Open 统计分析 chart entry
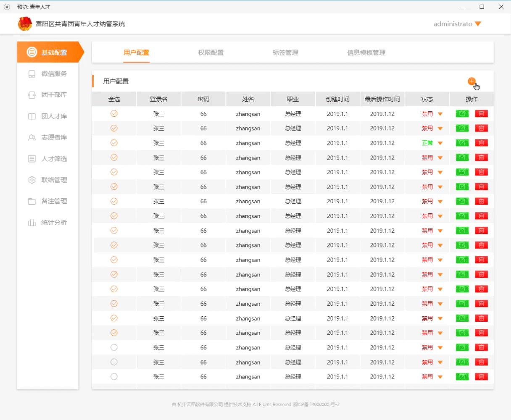The width and height of the screenshot is (511, 420). tap(47, 223)
